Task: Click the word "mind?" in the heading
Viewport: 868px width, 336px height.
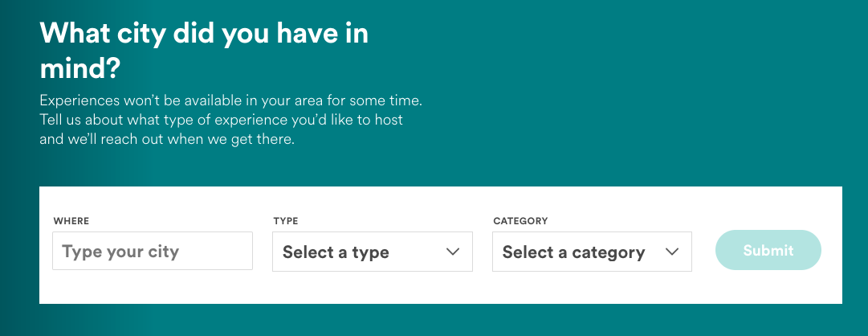Action: point(79,69)
